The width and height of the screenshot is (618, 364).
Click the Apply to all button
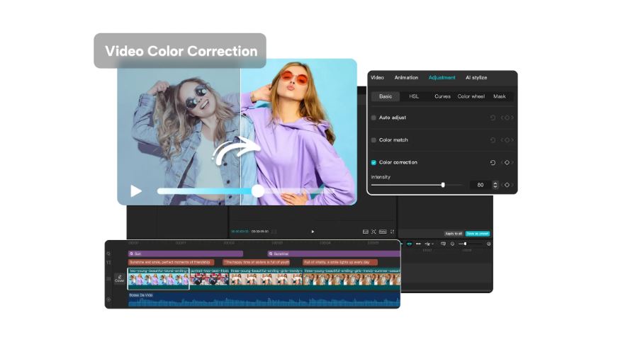point(454,234)
